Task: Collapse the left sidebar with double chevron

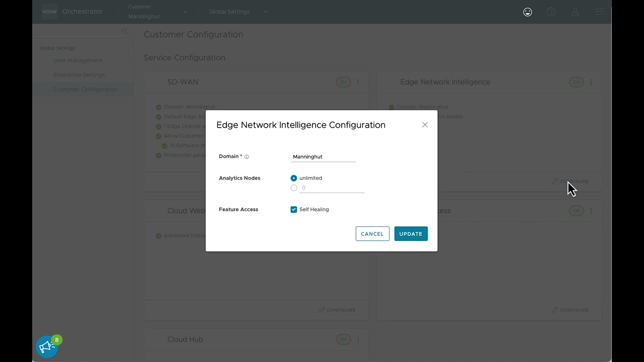Action: [x=124, y=31]
